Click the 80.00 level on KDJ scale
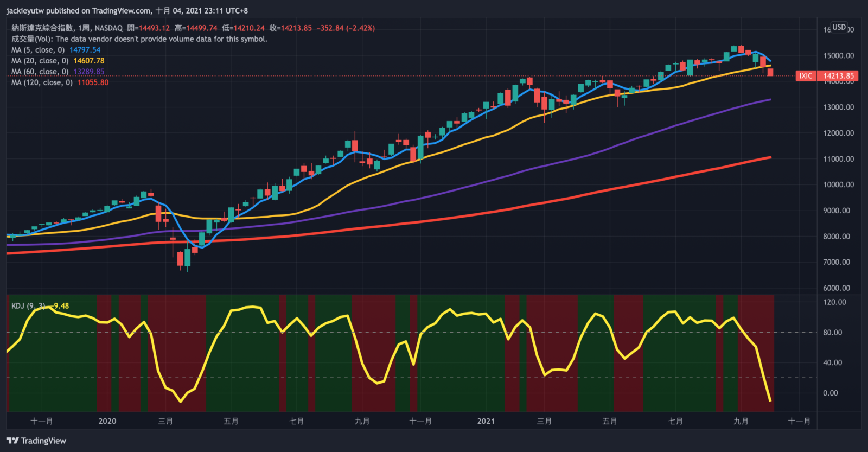The height and width of the screenshot is (452, 868). [x=832, y=332]
